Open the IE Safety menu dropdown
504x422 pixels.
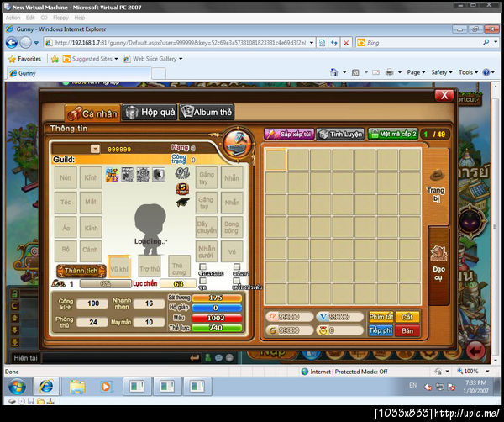point(442,72)
